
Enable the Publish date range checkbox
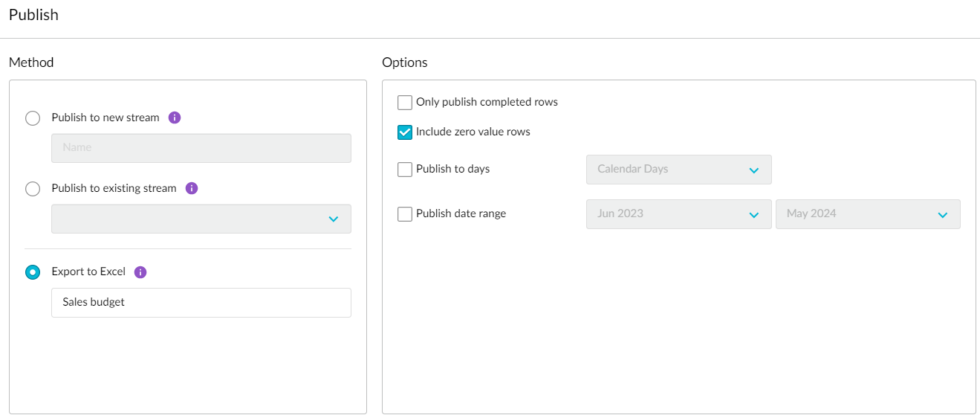[x=405, y=214]
